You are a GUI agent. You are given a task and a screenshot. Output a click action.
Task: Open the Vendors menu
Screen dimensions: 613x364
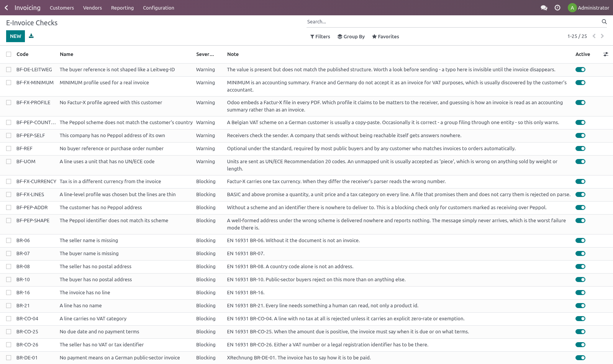92,8
